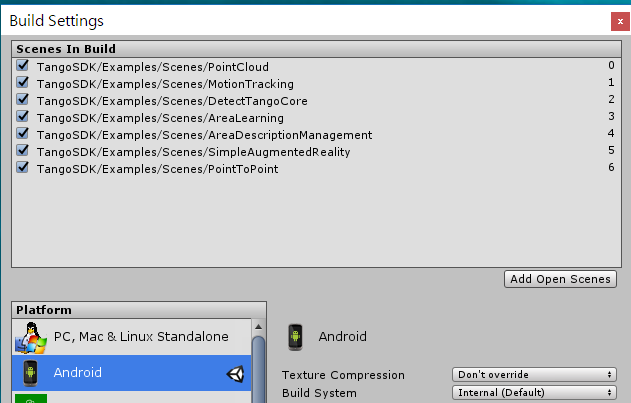The image size is (631, 403).
Task: Open the Build System dropdown
Action: pos(534,393)
